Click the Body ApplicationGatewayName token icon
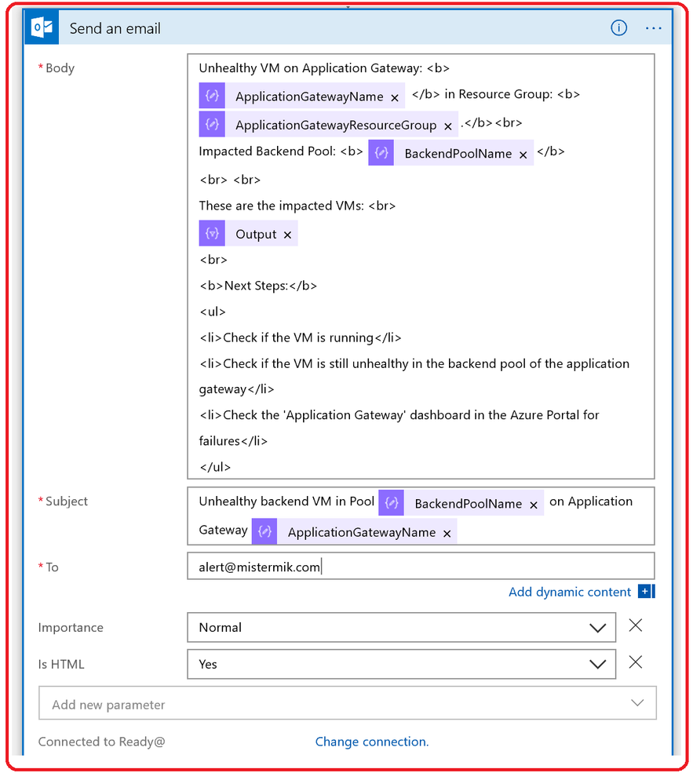The height and width of the screenshot is (784, 693). click(x=212, y=96)
